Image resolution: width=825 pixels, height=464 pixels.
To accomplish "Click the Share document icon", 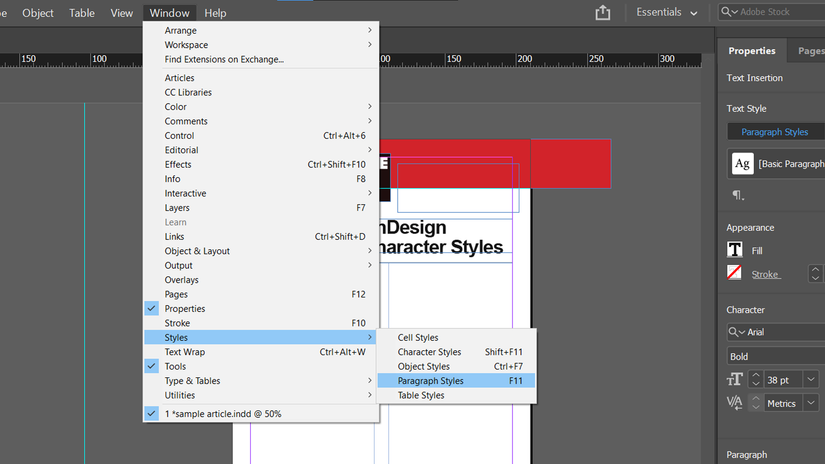I will tap(602, 13).
